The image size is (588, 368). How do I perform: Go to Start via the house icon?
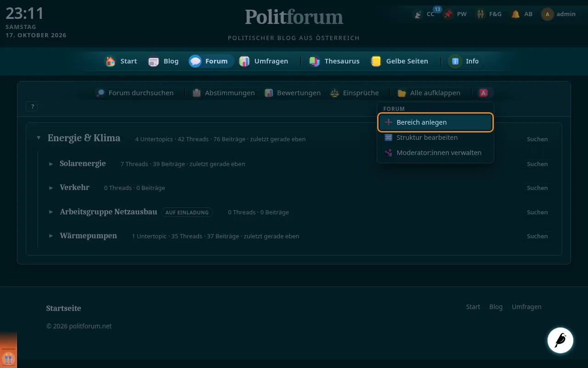[x=121, y=61]
